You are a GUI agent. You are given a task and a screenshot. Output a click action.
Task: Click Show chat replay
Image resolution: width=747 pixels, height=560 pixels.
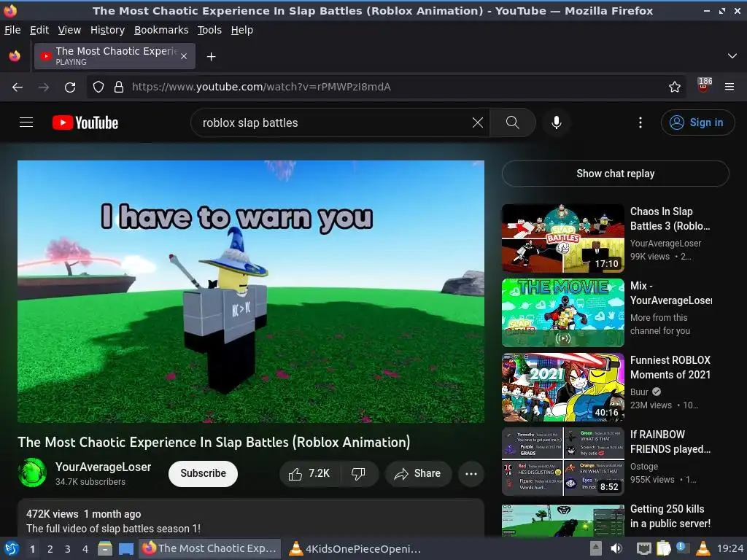point(615,174)
